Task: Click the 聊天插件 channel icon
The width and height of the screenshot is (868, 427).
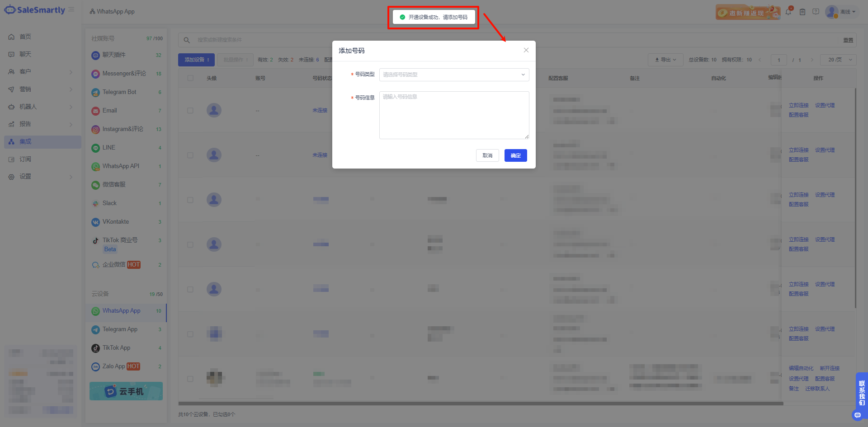Action: [x=95, y=55]
